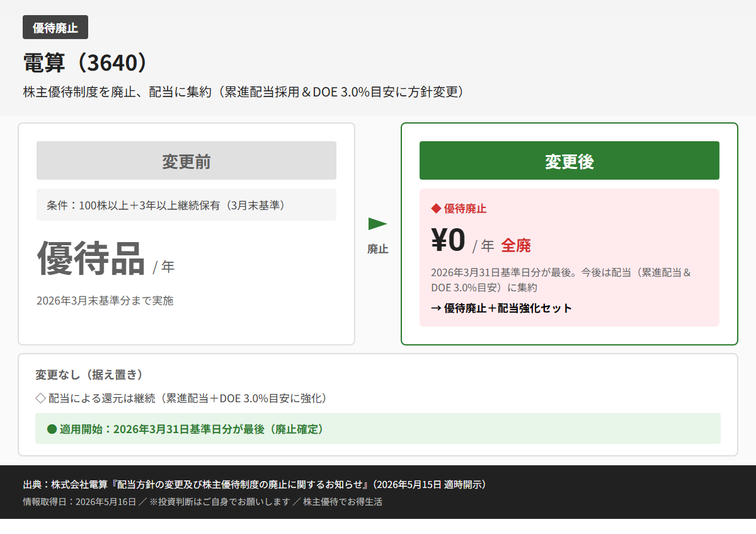Click the 廃止 label under the arrow
The height and width of the screenshot is (534, 756).
pos(378,249)
